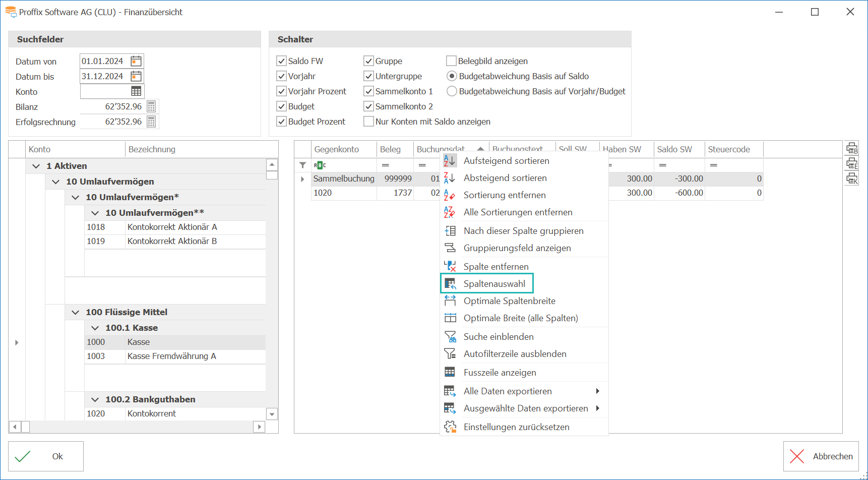Collapse the 100.2 Bankguthaben group
The width and height of the screenshot is (868, 480).
pos(95,399)
